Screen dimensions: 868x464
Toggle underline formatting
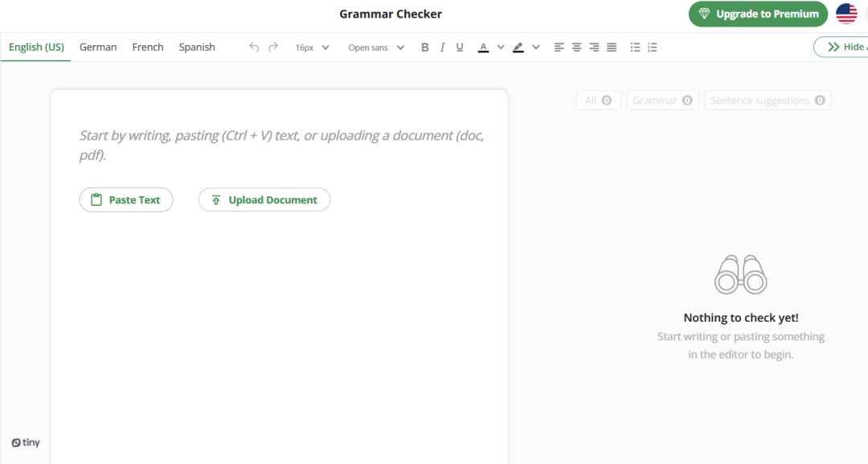point(460,47)
